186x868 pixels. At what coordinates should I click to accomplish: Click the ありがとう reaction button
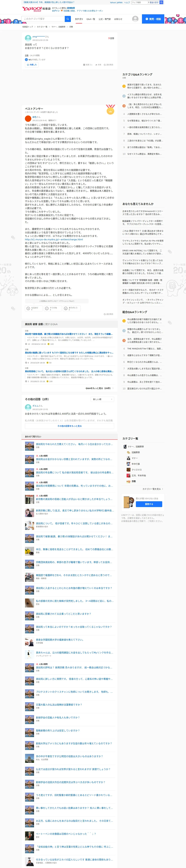pos(72,308)
